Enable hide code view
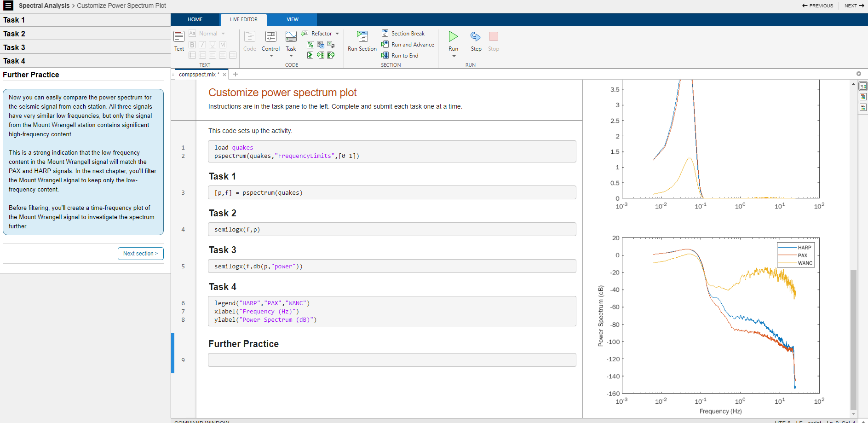Image resolution: width=868 pixels, height=423 pixels. point(863,107)
